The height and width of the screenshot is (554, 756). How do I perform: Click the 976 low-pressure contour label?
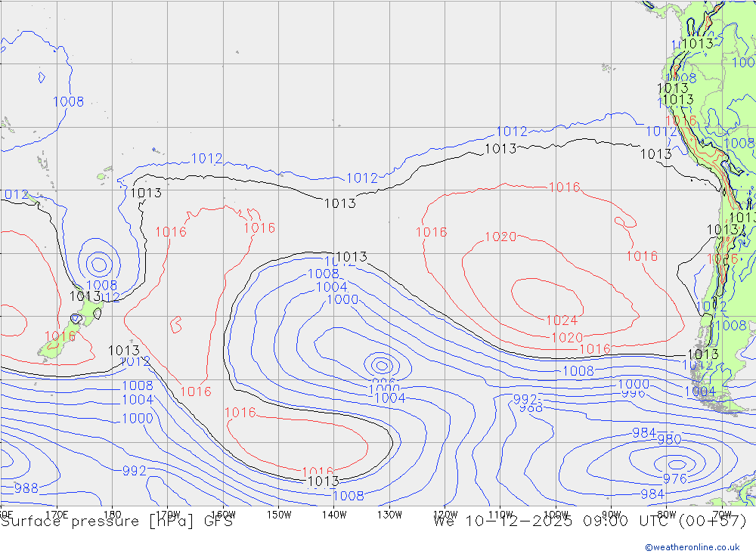[674, 478]
